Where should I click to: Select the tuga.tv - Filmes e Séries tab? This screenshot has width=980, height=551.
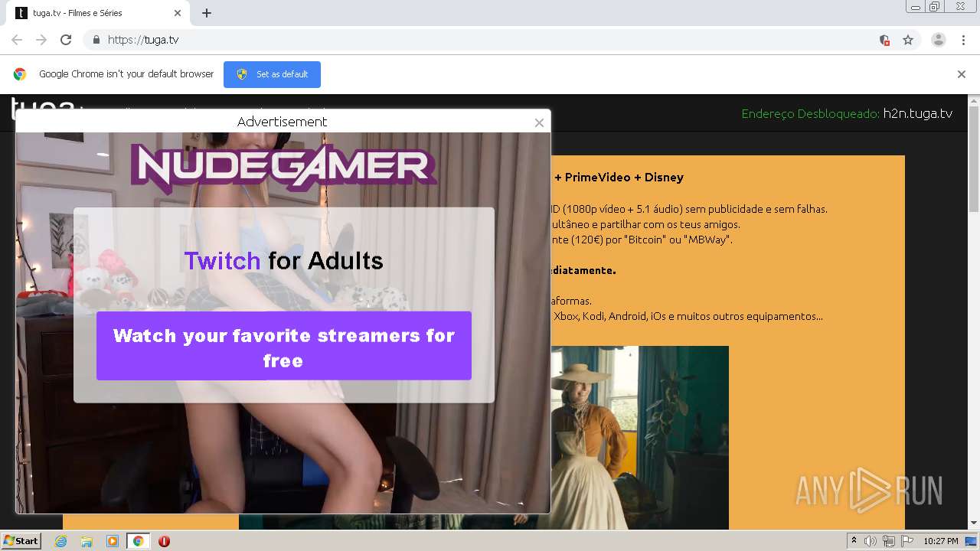pyautogui.click(x=98, y=13)
